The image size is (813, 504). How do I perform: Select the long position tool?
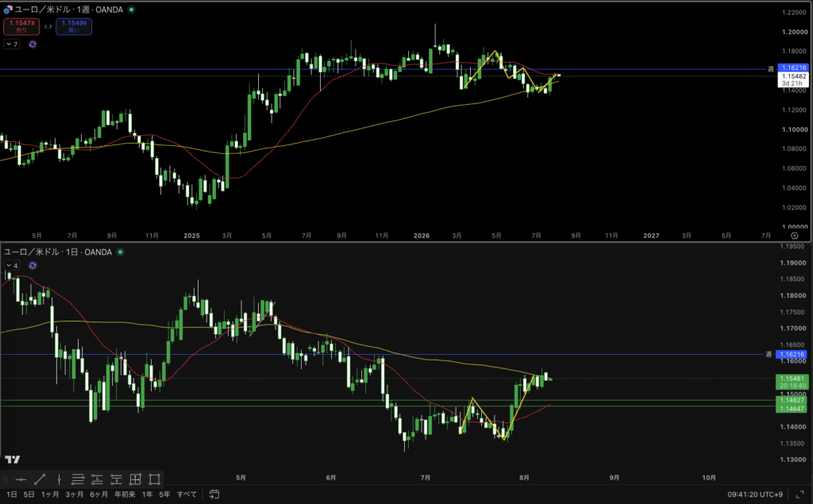coord(97,479)
